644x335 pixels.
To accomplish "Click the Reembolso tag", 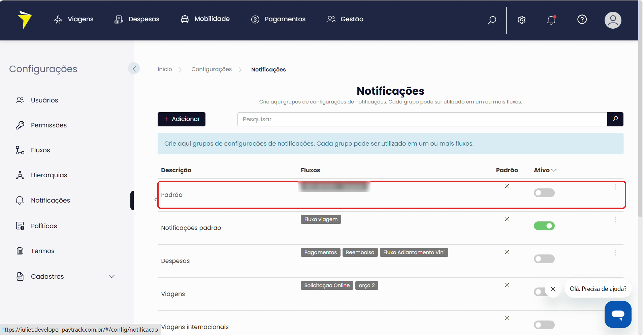I will coord(360,252).
